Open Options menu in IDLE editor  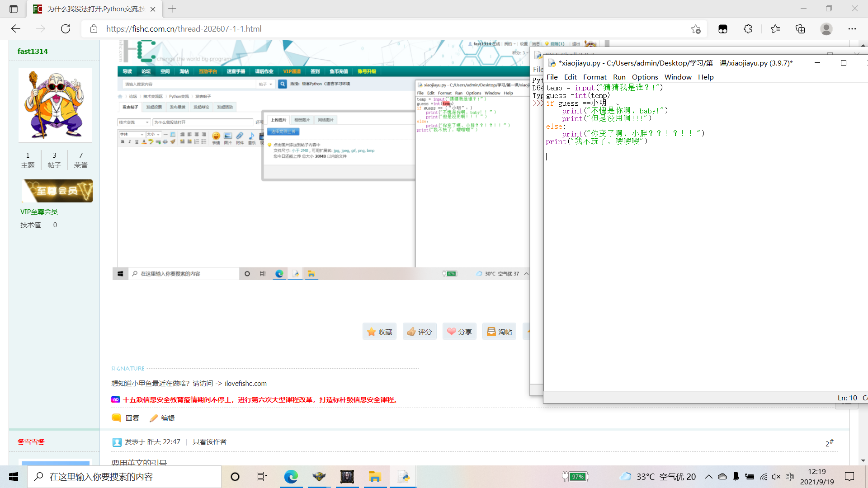point(645,77)
